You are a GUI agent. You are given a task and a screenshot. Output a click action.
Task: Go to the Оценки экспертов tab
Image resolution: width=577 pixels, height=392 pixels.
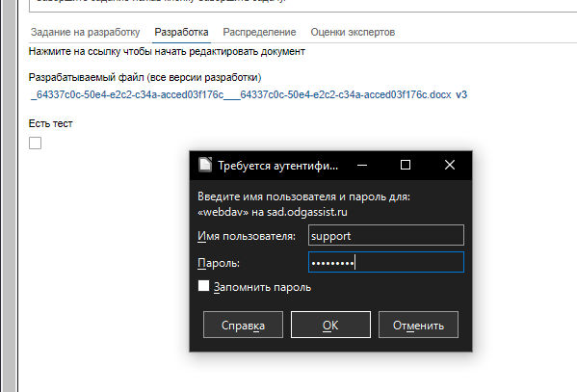tap(353, 32)
